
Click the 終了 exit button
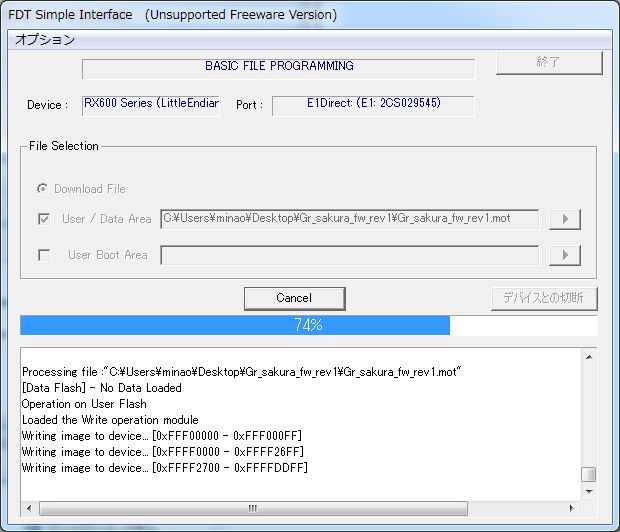click(549, 62)
